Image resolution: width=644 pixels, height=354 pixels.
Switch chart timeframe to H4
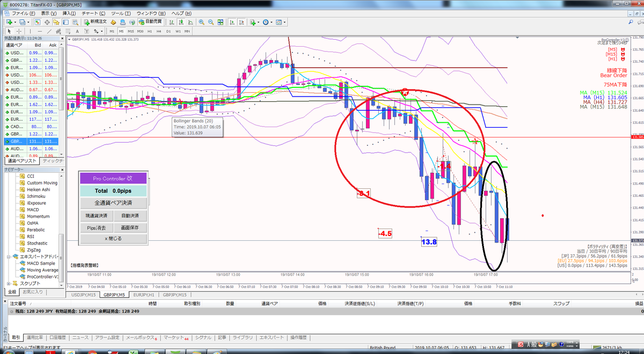[159, 31]
